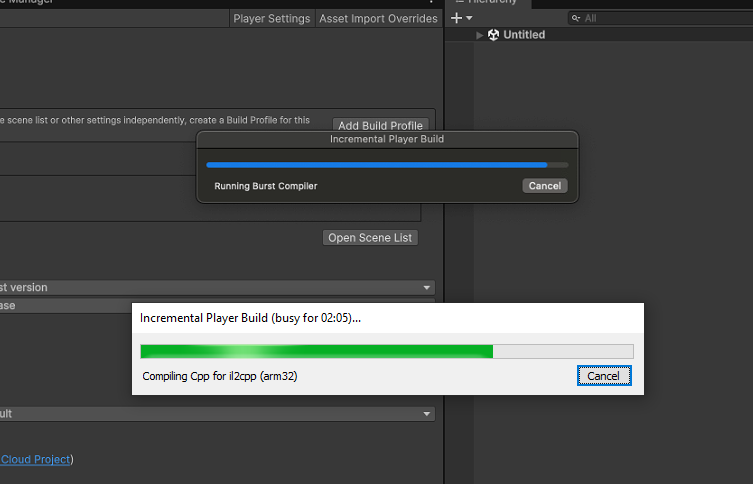753x484 pixels.
Task: Open Asset Import Overrides
Action: (x=378, y=18)
